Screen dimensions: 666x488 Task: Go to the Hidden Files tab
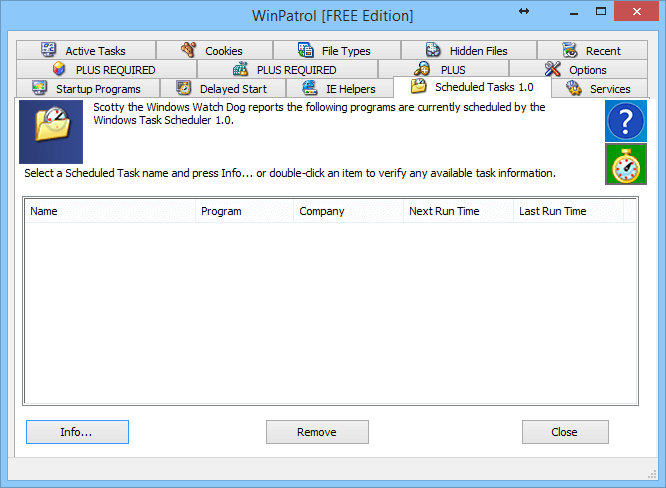tap(469, 50)
